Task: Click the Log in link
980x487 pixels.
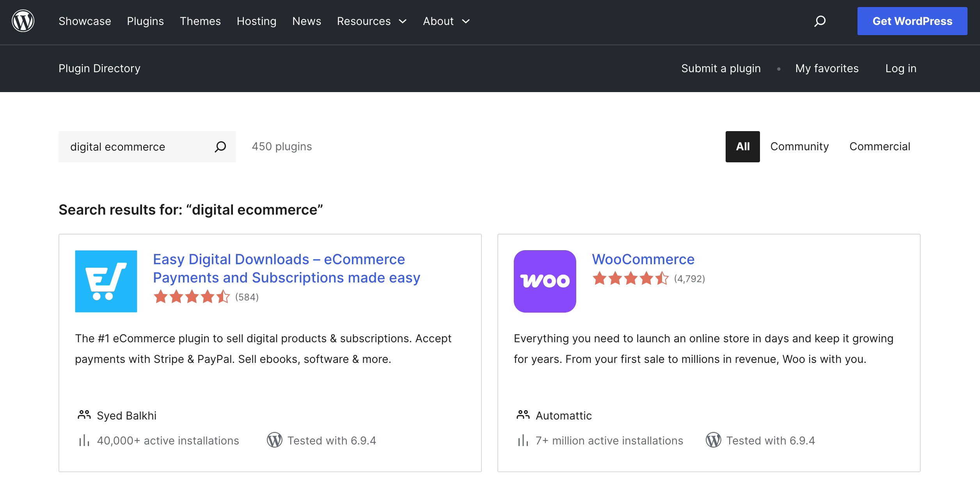Action: [901, 68]
